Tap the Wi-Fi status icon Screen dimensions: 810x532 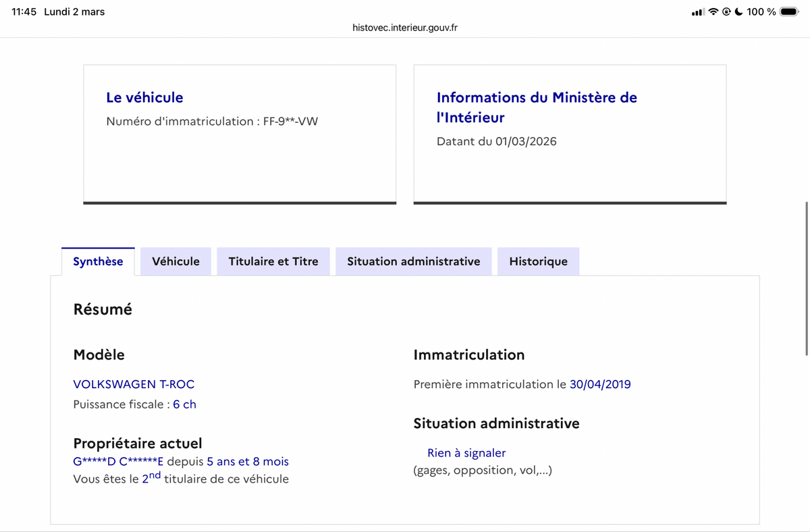coord(713,12)
